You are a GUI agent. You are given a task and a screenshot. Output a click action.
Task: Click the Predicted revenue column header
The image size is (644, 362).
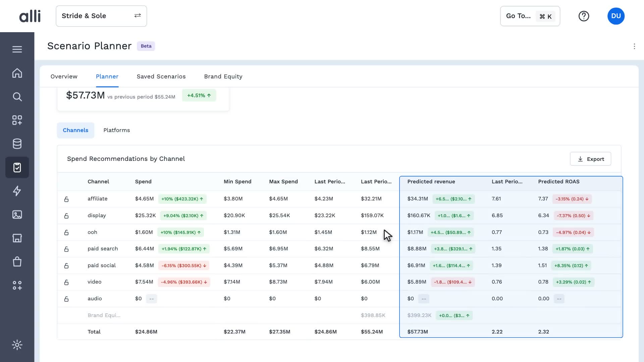(431, 181)
